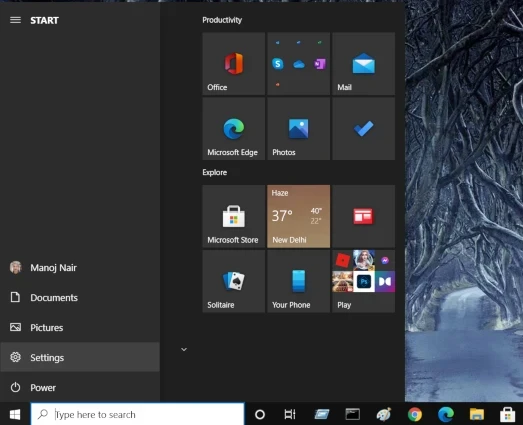The image size is (523, 425).
Task: Open the red News tile
Action: tap(364, 216)
